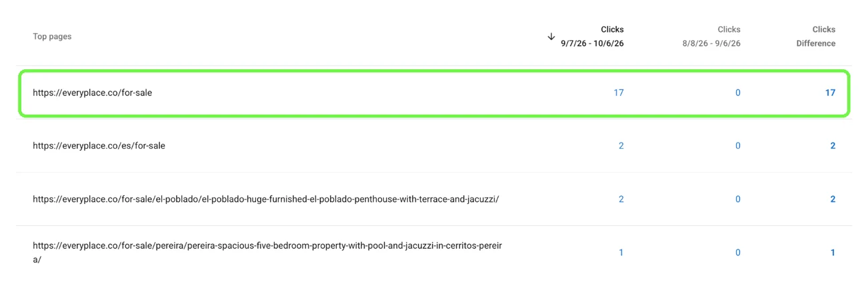Screen dimensions: 868x294
Task: Click difference value 1 for Pereira property
Action: [x=833, y=252]
